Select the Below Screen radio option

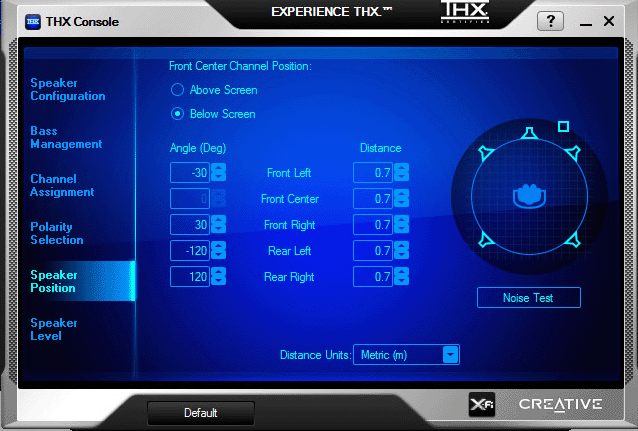[x=177, y=114]
